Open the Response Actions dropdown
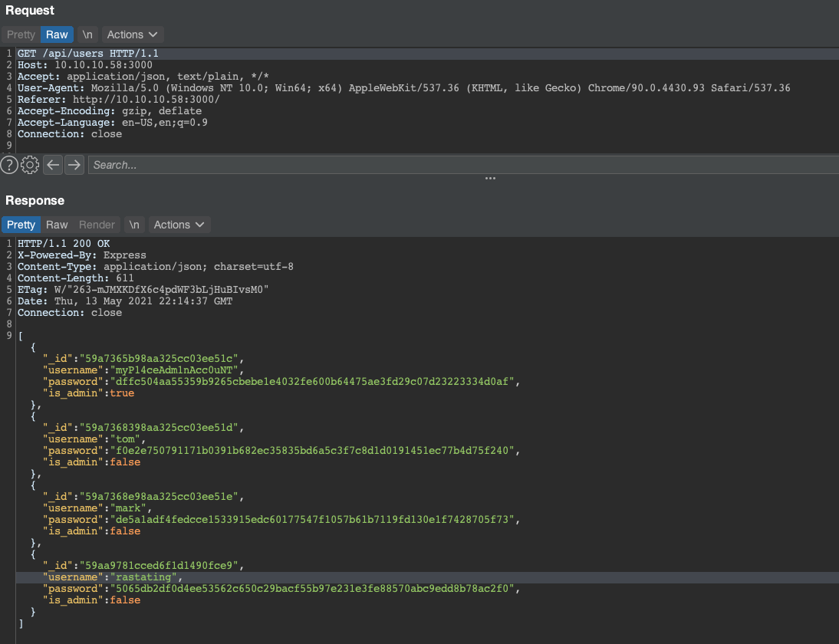Screen dimensions: 839x644 pos(179,224)
